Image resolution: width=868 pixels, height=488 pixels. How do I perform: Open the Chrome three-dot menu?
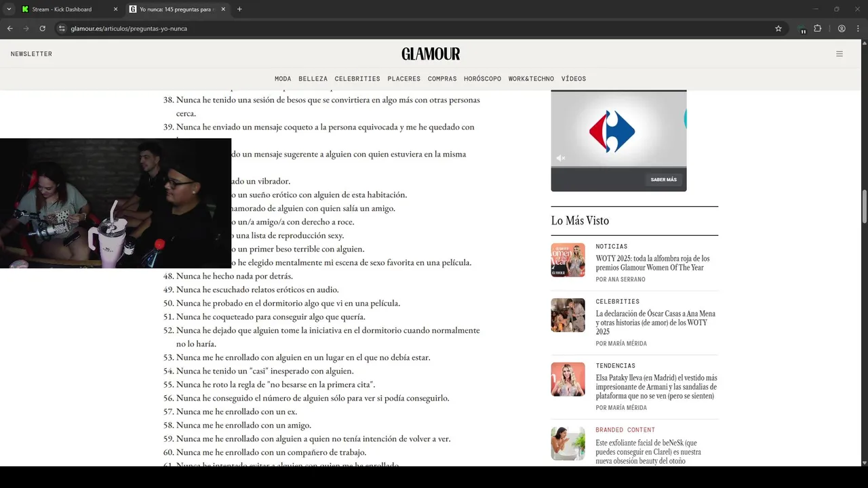(x=857, y=28)
